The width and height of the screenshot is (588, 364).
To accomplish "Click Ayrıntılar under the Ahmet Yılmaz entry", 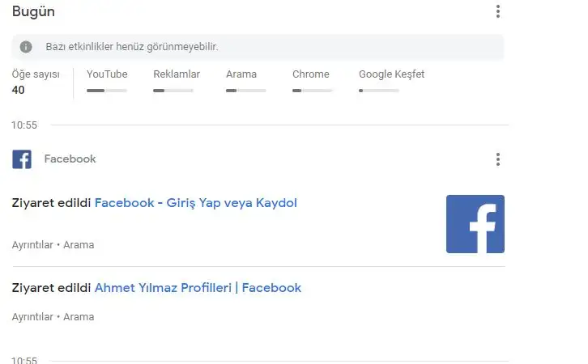I will point(33,317).
